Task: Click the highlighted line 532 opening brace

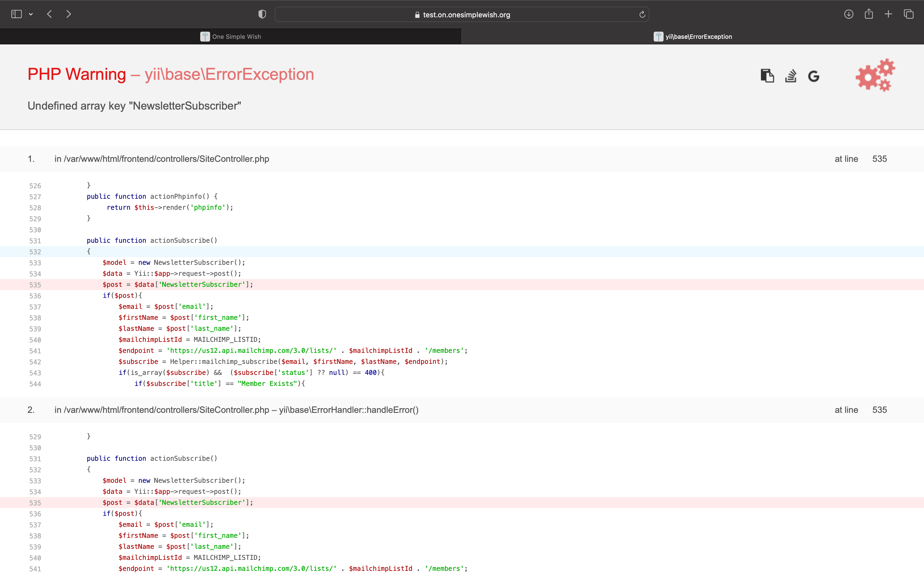Action: (462, 251)
